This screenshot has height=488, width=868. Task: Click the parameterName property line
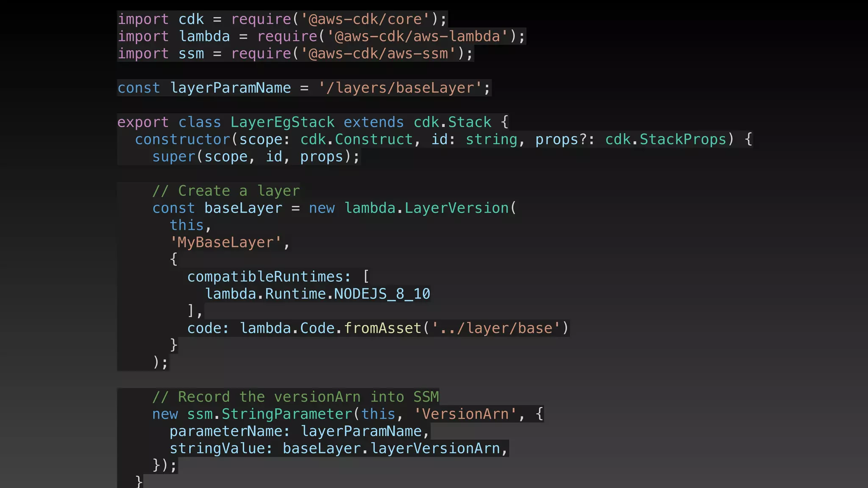pos(300,431)
